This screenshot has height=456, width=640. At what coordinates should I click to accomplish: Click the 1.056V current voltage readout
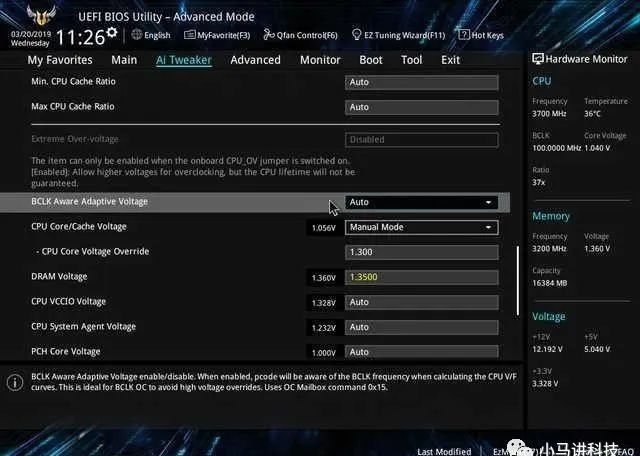[324, 228]
